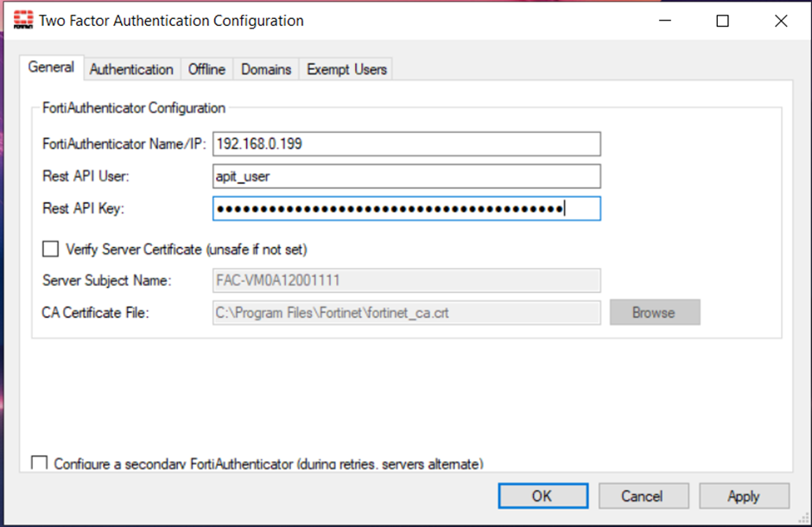Click into the Rest API Key field
This screenshot has width=812, height=527.
(406, 209)
